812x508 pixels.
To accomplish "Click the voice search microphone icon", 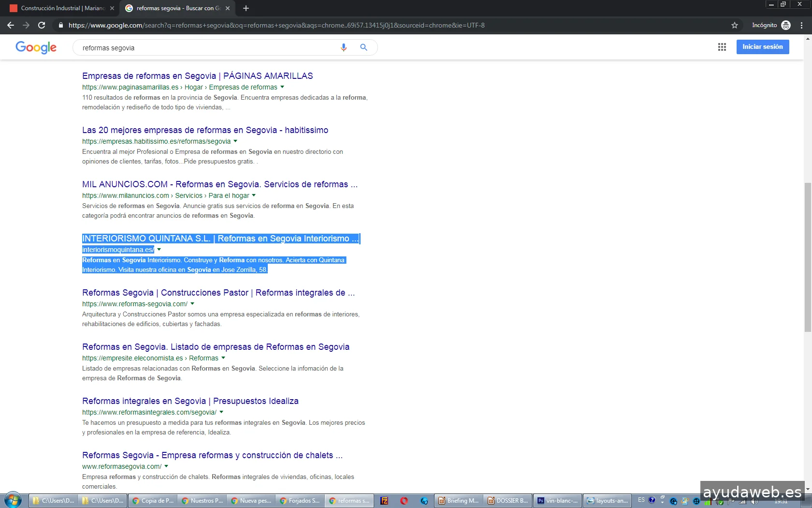I will pos(343,47).
